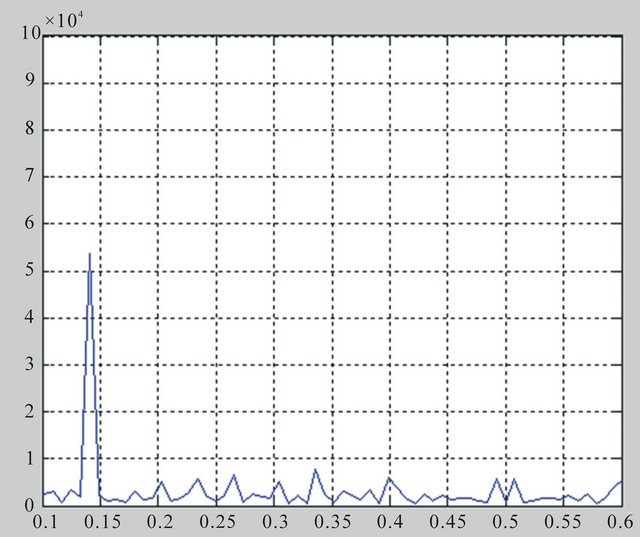Screen dimensions: 640x537
Task: Click the x-axis label 0.5
Action: click(505, 522)
